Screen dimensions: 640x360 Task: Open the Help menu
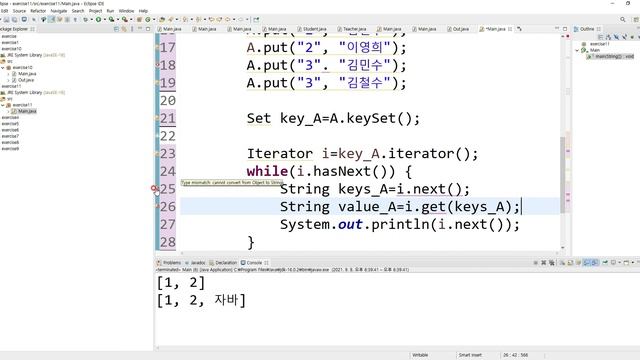tap(143, 11)
